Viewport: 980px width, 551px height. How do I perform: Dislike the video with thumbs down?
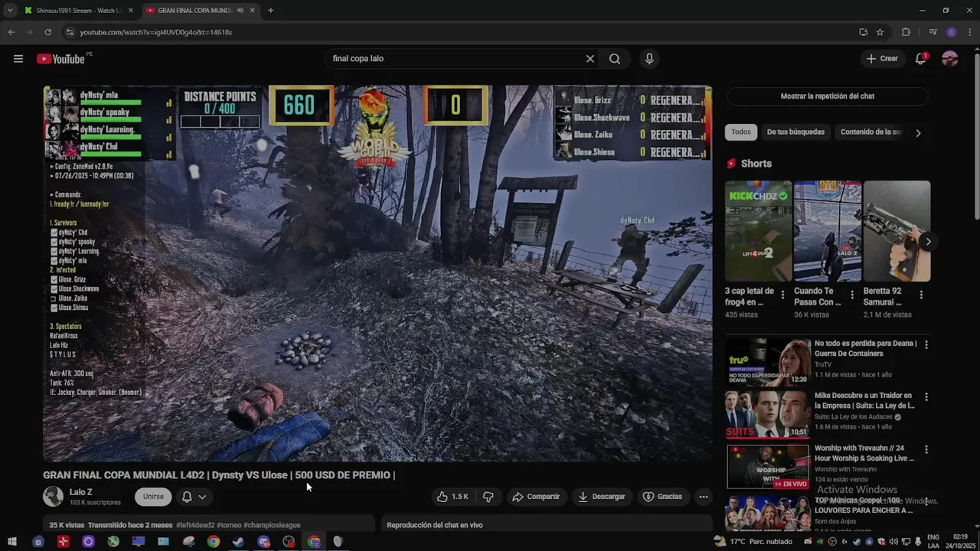(488, 497)
